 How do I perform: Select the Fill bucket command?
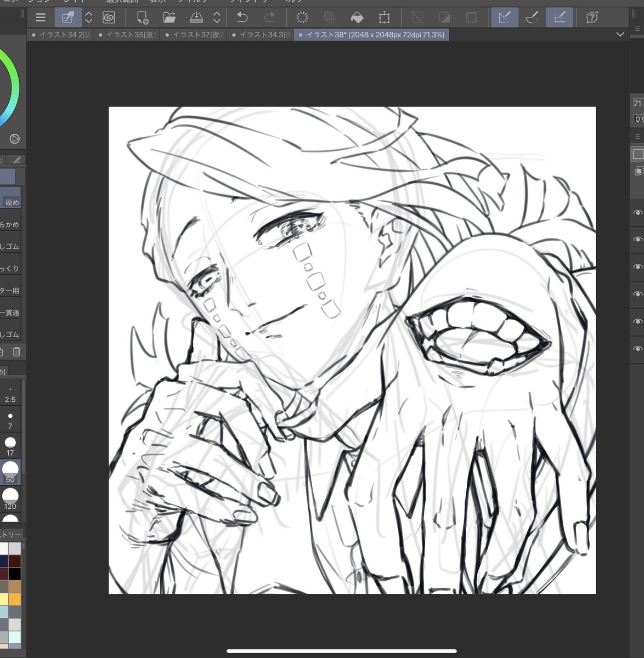[357, 18]
